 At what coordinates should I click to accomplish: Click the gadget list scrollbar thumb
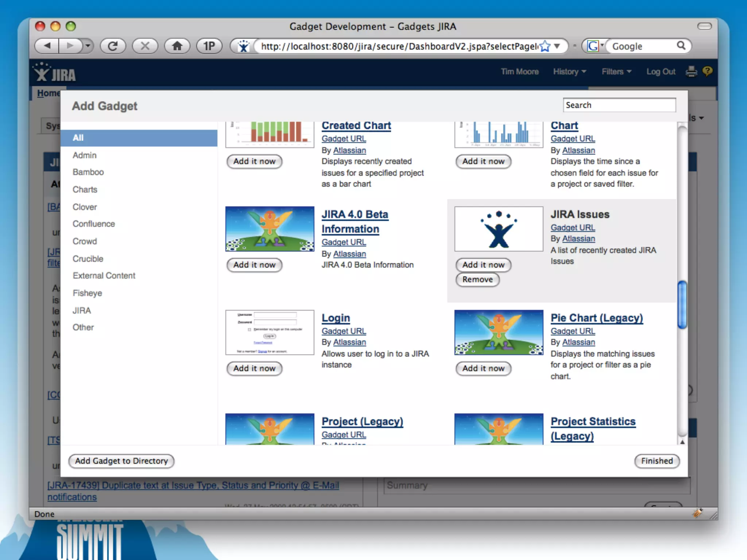click(x=682, y=305)
